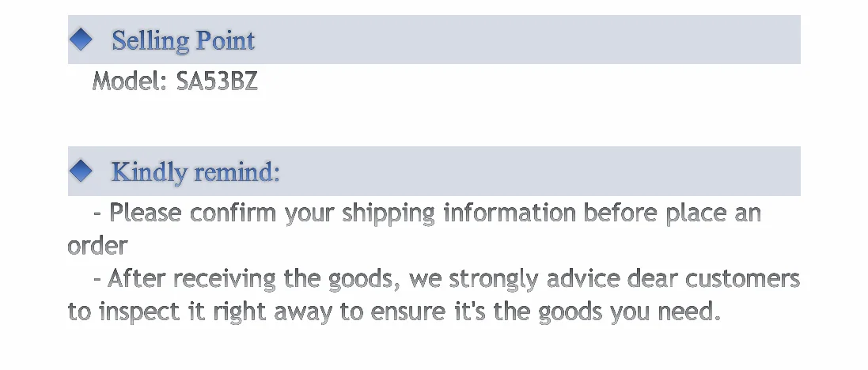Click the inspect it right away line

(394, 311)
